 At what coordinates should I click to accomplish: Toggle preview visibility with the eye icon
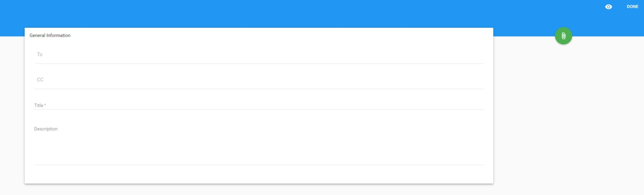[608, 6]
